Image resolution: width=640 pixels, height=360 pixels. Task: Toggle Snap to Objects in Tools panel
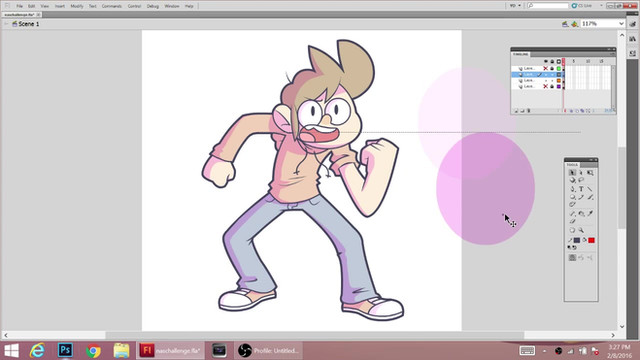(x=572, y=258)
